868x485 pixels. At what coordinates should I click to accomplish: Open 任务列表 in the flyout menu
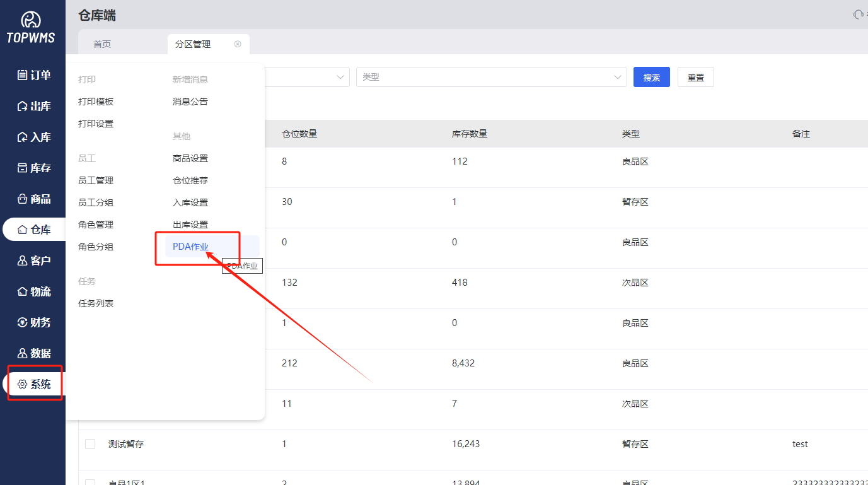[96, 303]
